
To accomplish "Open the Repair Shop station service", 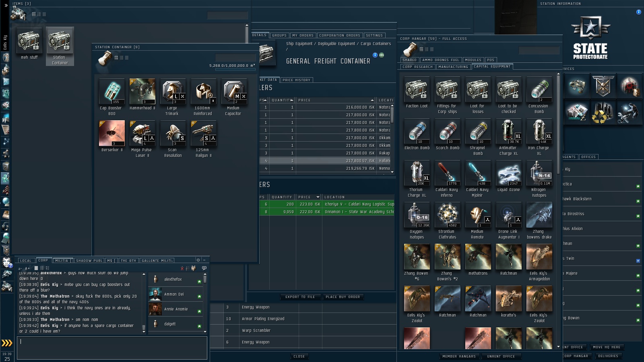I will pos(629,112).
